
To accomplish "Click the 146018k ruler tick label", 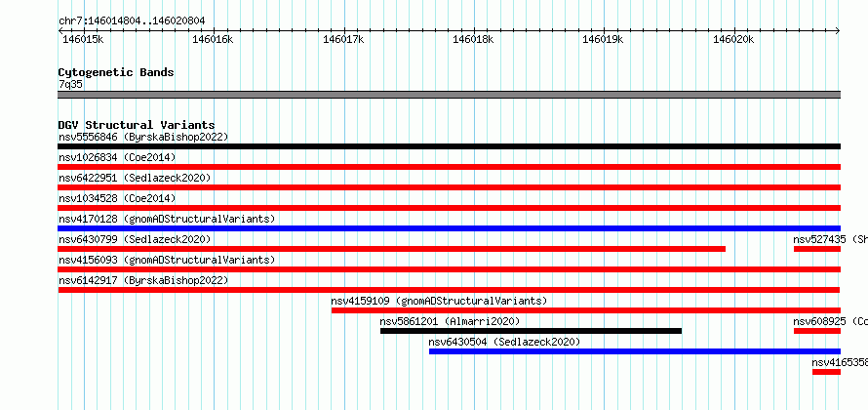I will (473, 39).
